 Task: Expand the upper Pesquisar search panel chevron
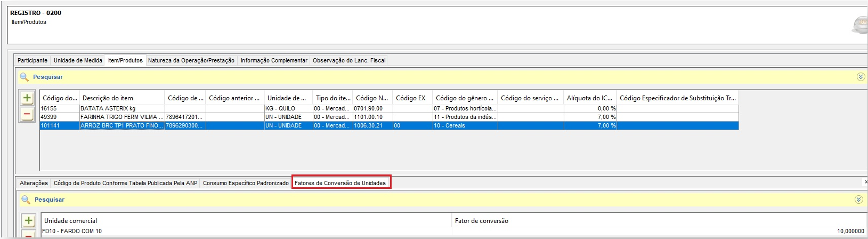(861, 77)
